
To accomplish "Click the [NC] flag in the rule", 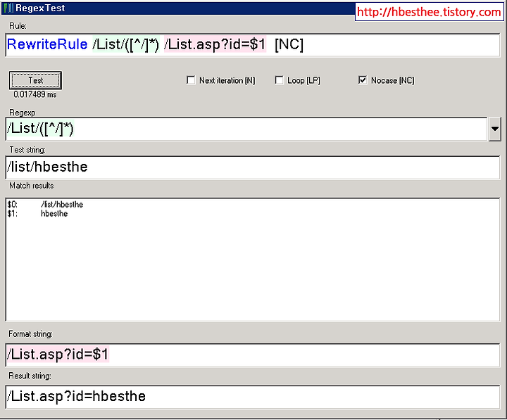I will (289, 44).
